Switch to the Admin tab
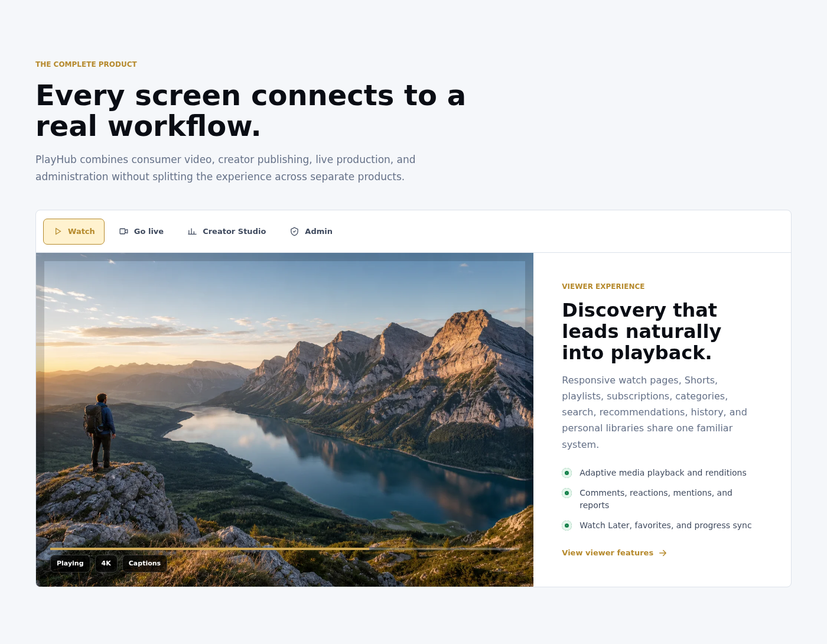Image resolution: width=827 pixels, height=644 pixels. pyautogui.click(x=311, y=232)
